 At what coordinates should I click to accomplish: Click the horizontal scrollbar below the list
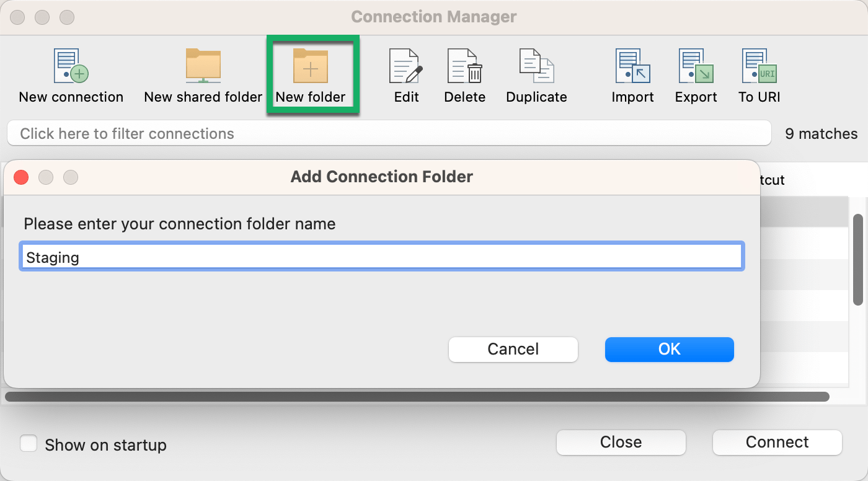(x=417, y=397)
